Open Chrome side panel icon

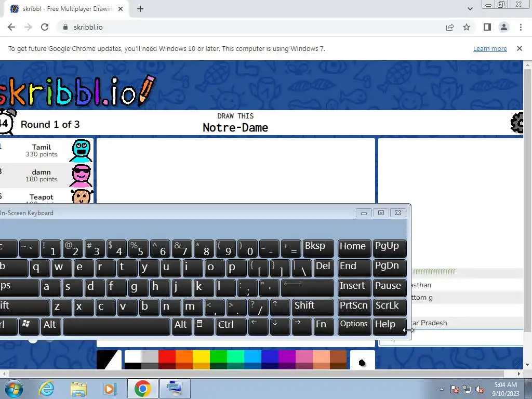(487, 27)
